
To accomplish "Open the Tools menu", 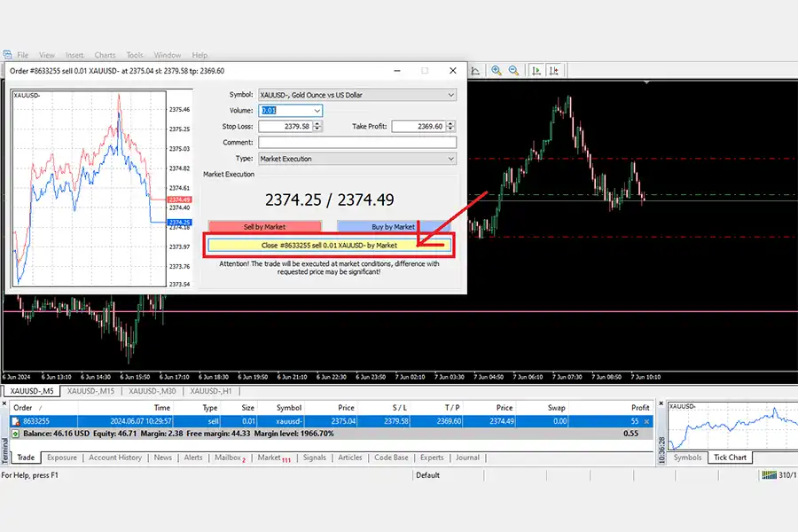I will (x=135, y=55).
